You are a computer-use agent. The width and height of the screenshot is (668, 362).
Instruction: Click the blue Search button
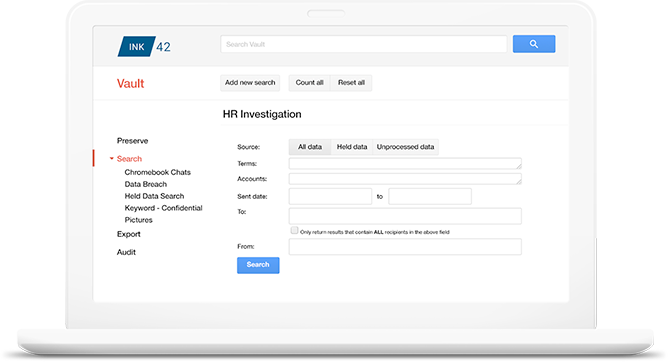[x=258, y=265]
